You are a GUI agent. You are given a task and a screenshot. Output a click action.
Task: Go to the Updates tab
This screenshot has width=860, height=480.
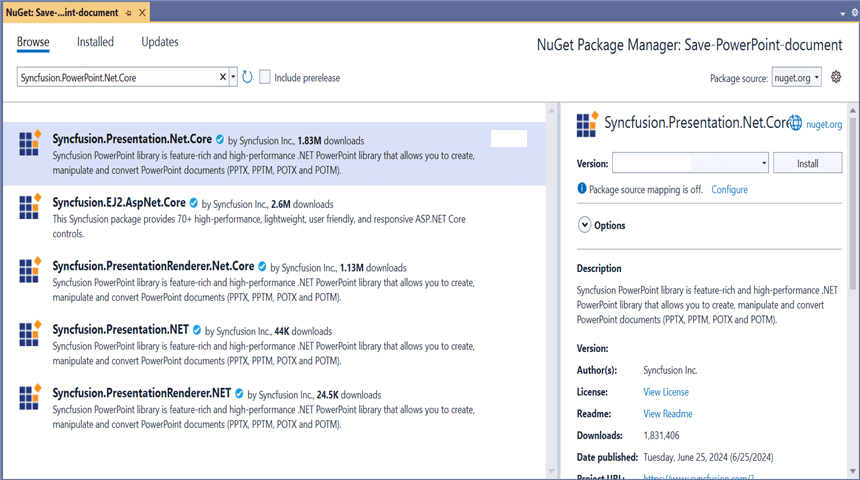[x=160, y=42]
